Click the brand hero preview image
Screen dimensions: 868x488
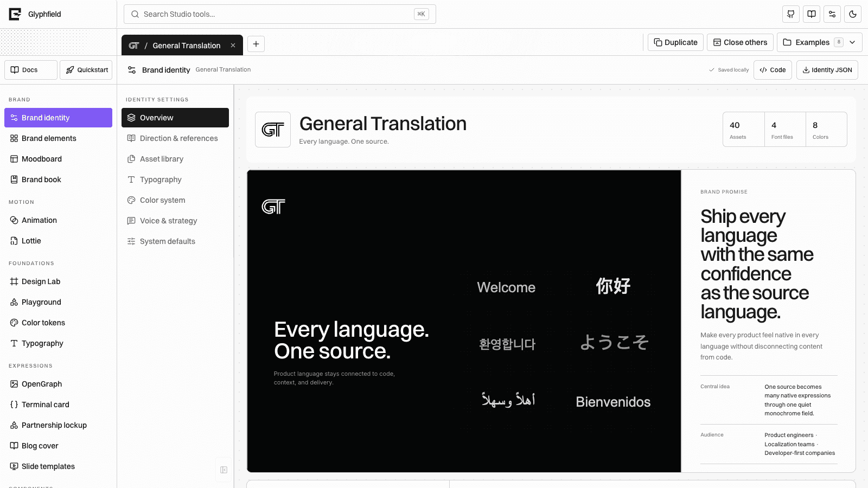(464, 321)
